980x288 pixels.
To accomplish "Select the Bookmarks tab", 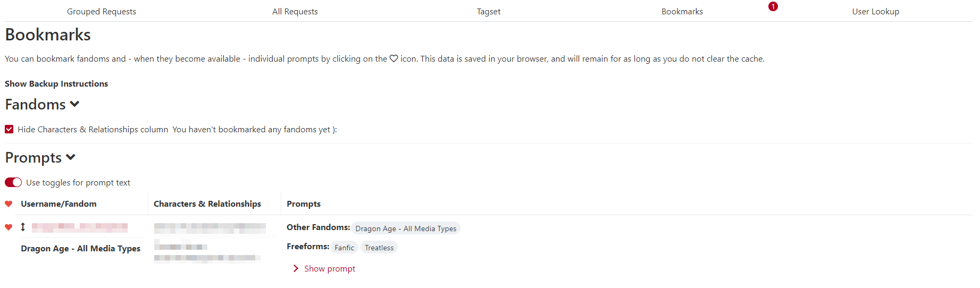I will [682, 11].
